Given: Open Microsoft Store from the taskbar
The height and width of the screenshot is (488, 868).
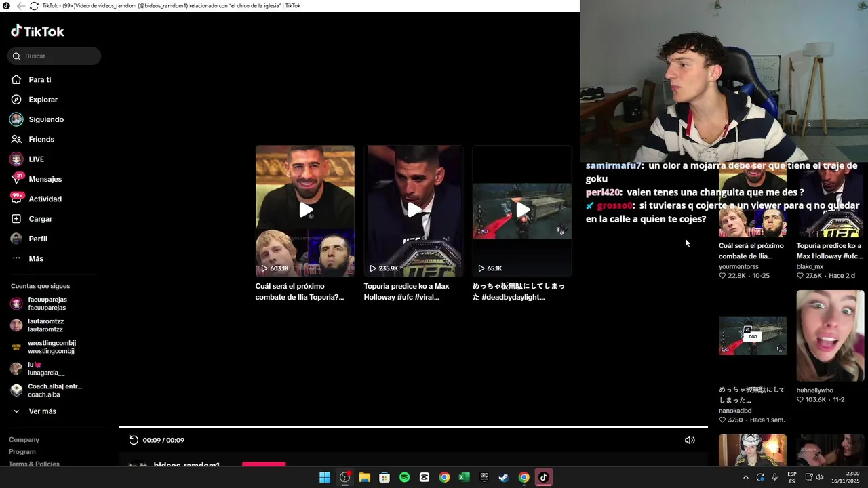Looking at the screenshot, I should tap(384, 477).
